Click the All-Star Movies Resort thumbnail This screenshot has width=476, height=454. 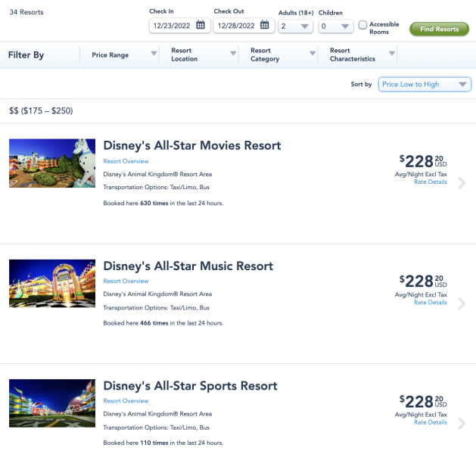click(52, 163)
